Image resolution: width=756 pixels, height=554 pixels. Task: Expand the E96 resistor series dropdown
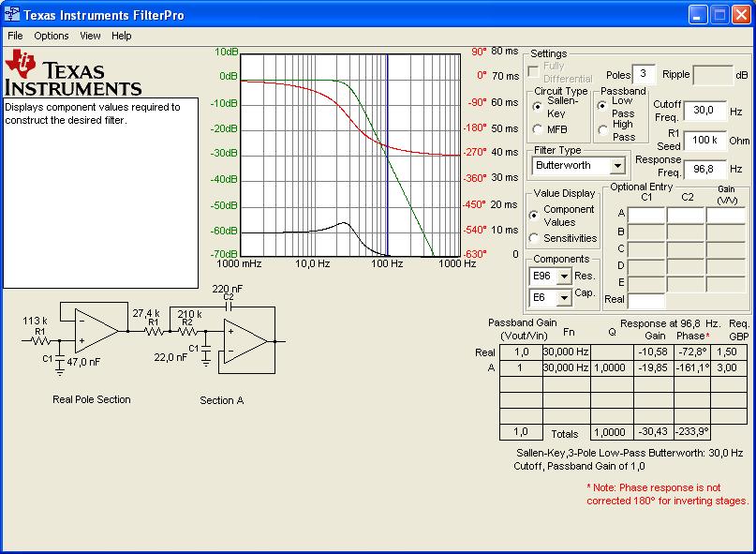563,277
